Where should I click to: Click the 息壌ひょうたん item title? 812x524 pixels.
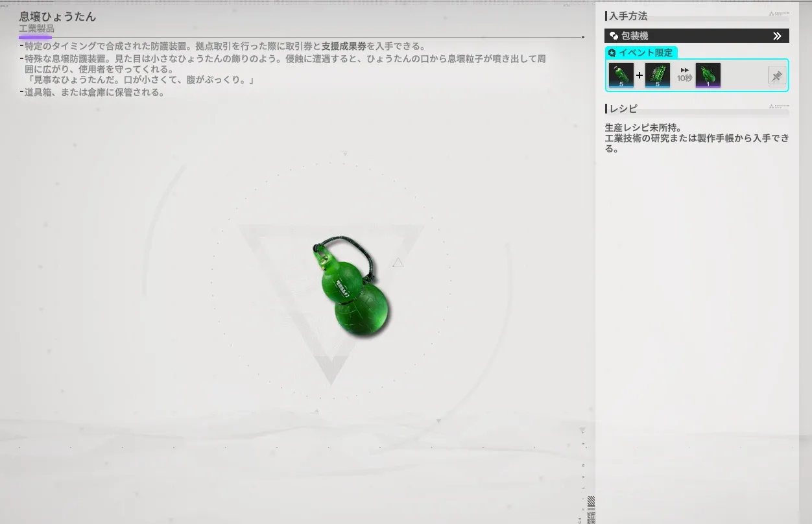[x=58, y=17]
